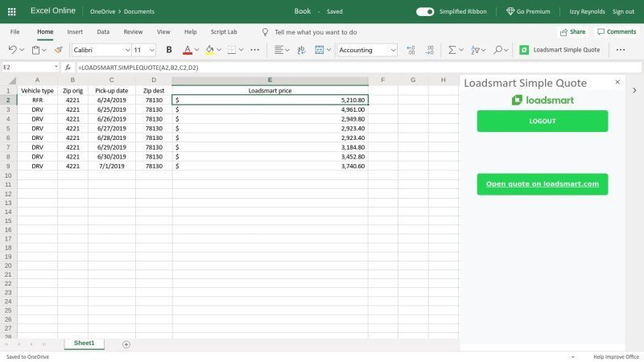This screenshot has height=362, width=644.
Task: Click the Undo icon
Action: 12,50
